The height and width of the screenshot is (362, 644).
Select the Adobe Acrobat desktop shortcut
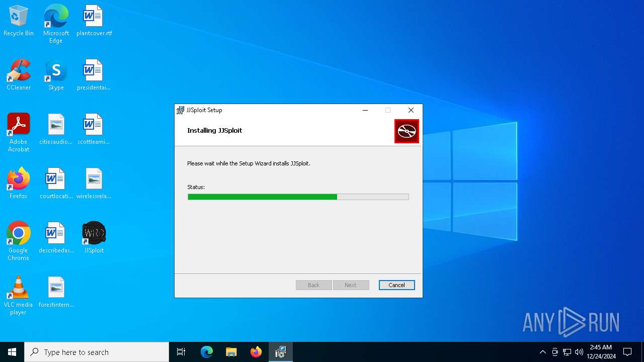tap(19, 133)
